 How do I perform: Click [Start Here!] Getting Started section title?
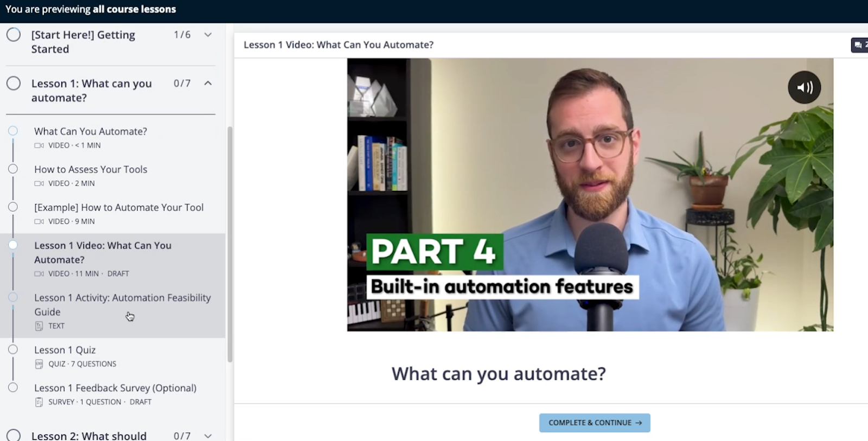83,42
